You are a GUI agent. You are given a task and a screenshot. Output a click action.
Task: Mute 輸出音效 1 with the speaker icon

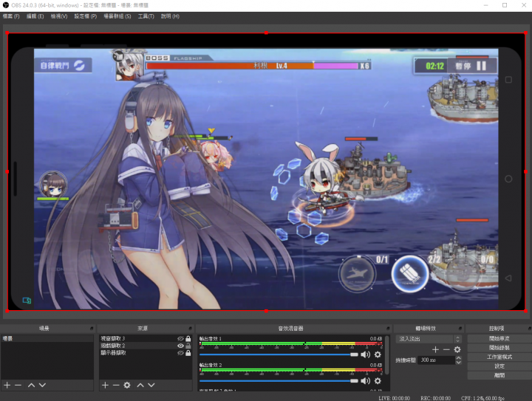point(365,354)
